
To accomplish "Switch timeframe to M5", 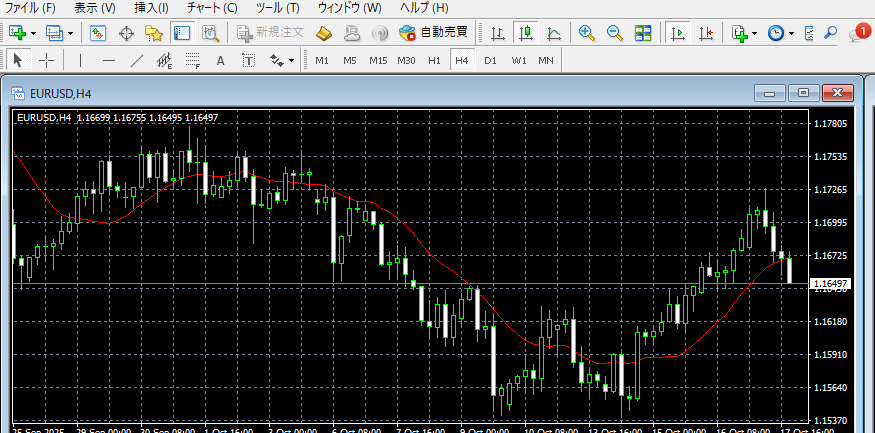I will 350,60.
